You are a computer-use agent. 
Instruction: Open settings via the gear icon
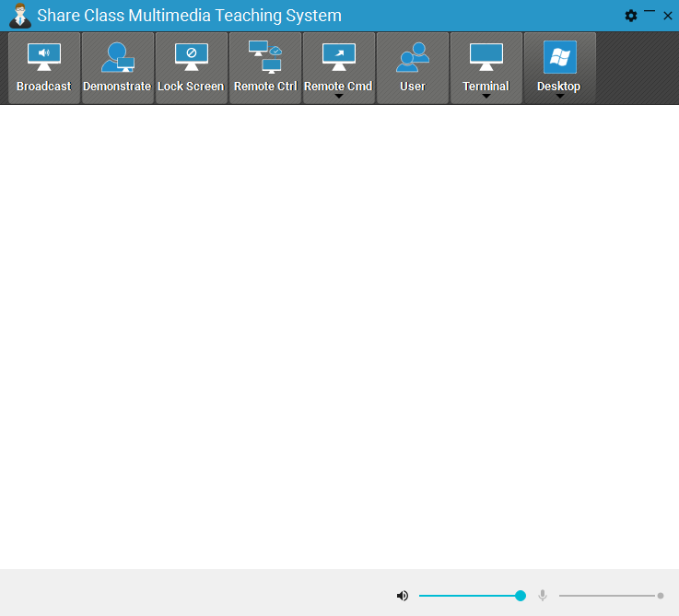[631, 16]
